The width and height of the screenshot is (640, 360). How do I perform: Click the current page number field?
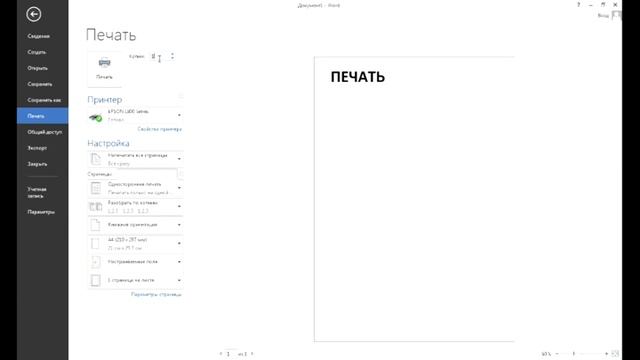230,354
